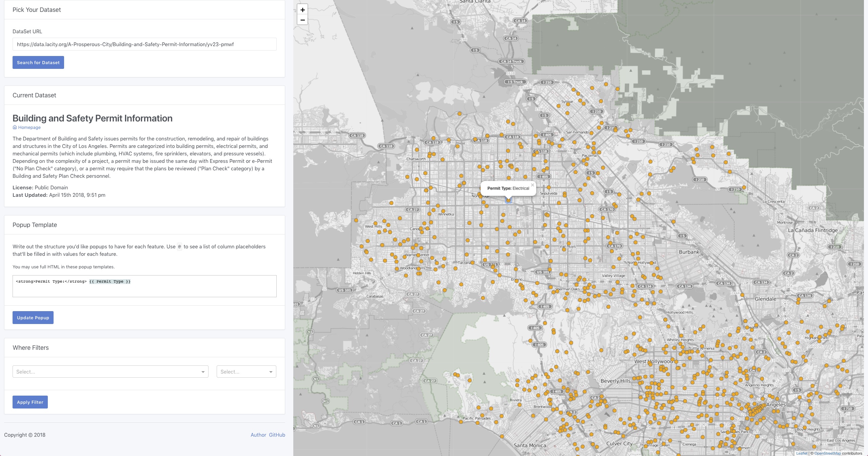Click the 'Apply Filter' button
Screen dimensions: 868x456
click(30, 402)
